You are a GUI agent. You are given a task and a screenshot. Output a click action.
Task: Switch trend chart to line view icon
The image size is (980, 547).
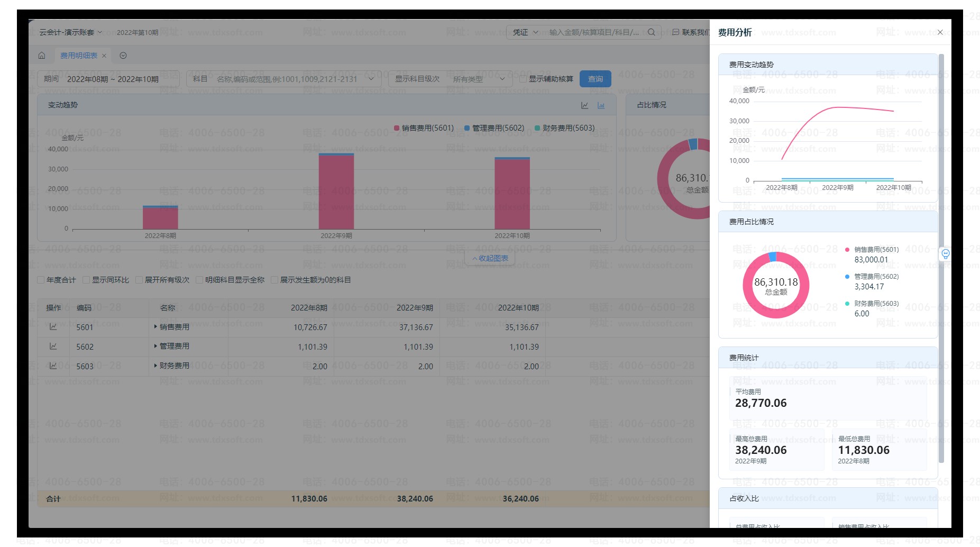pyautogui.click(x=584, y=105)
